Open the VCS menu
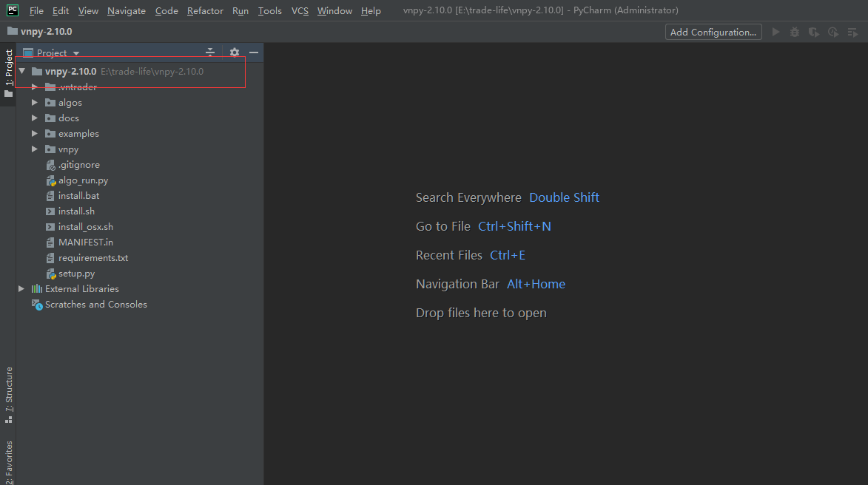 click(x=300, y=10)
